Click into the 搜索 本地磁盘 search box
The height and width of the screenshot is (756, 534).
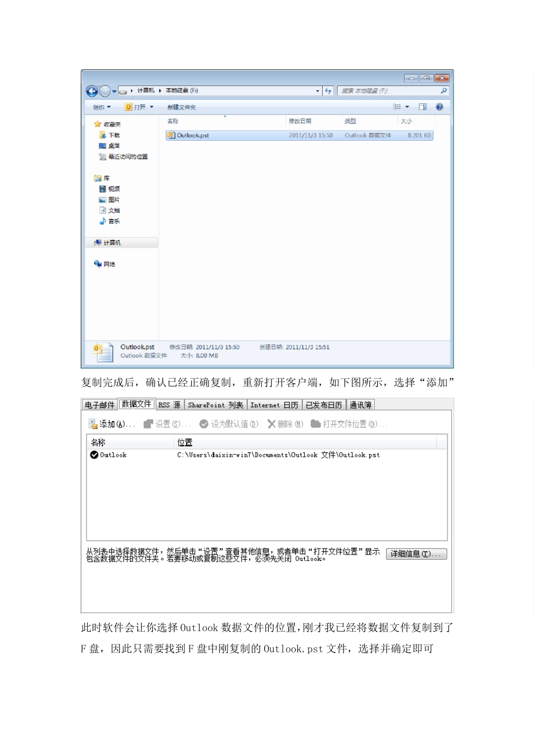(388, 91)
